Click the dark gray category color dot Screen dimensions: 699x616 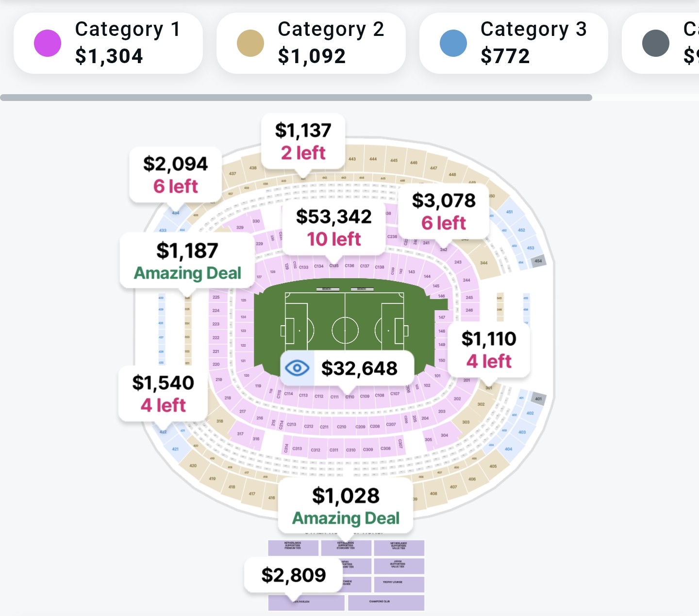pos(656,43)
